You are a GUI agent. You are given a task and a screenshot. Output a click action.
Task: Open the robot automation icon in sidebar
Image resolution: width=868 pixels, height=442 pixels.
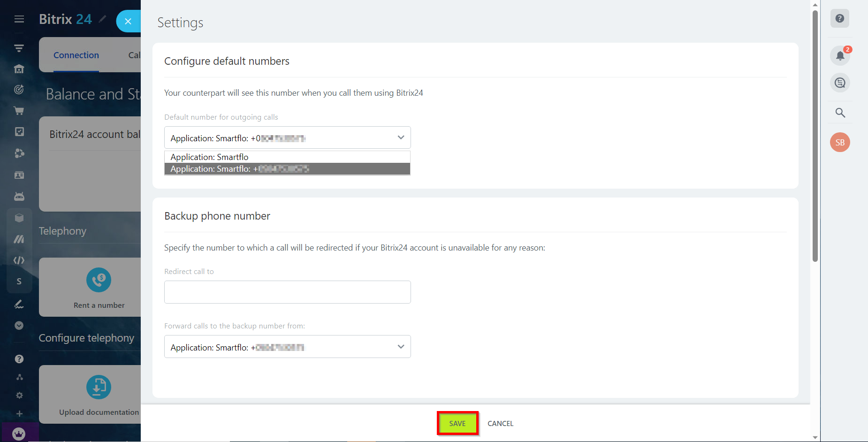point(19,196)
